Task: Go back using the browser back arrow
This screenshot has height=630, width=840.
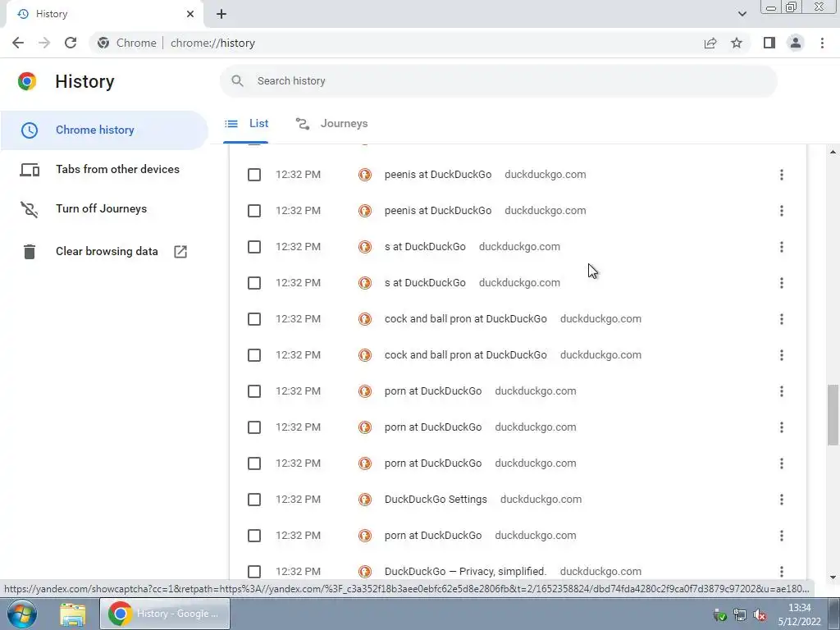Action: (x=18, y=43)
